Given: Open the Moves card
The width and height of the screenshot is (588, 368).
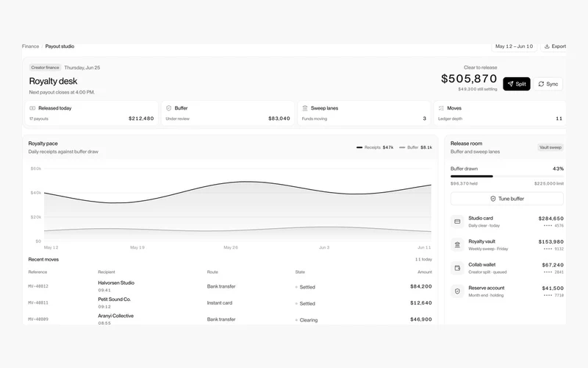Looking at the screenshot, I should (x=501, y=113).
